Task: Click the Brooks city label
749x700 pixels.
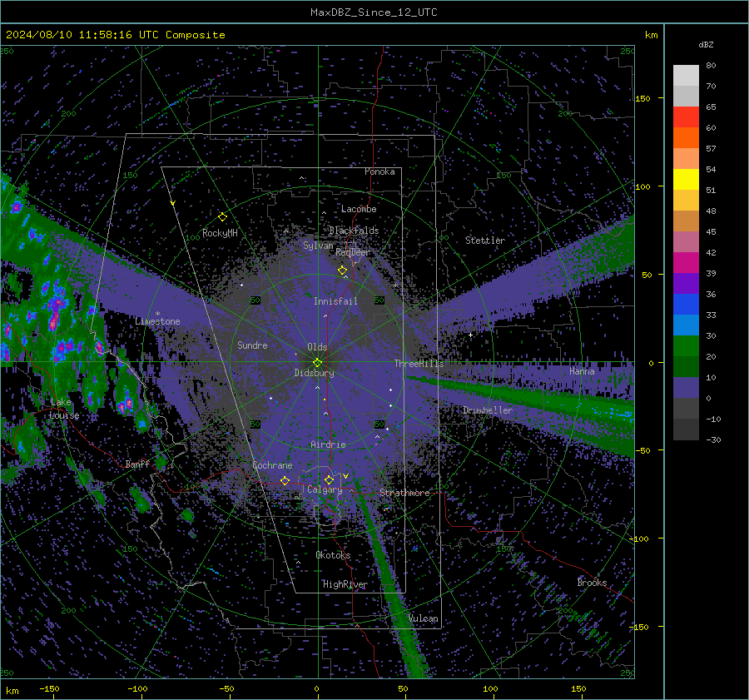Action: 592,583
